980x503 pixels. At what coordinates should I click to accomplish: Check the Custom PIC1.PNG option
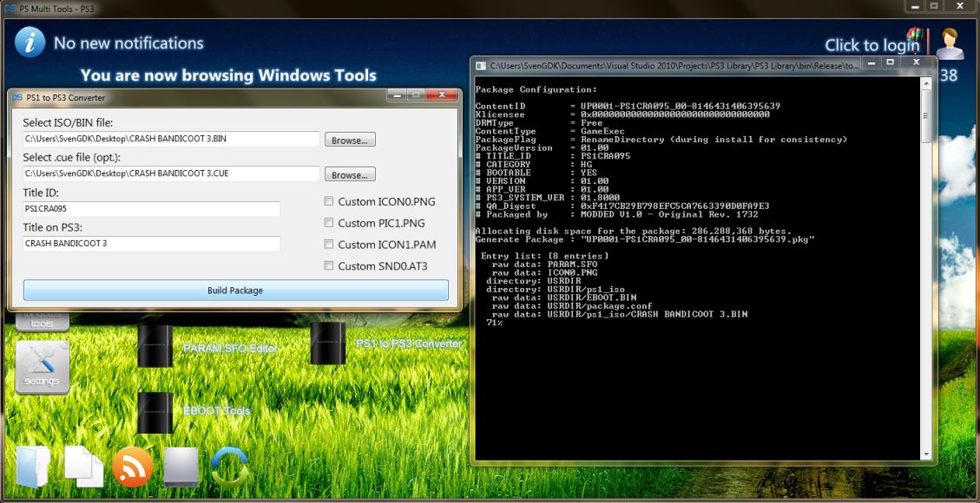point(329,223)
